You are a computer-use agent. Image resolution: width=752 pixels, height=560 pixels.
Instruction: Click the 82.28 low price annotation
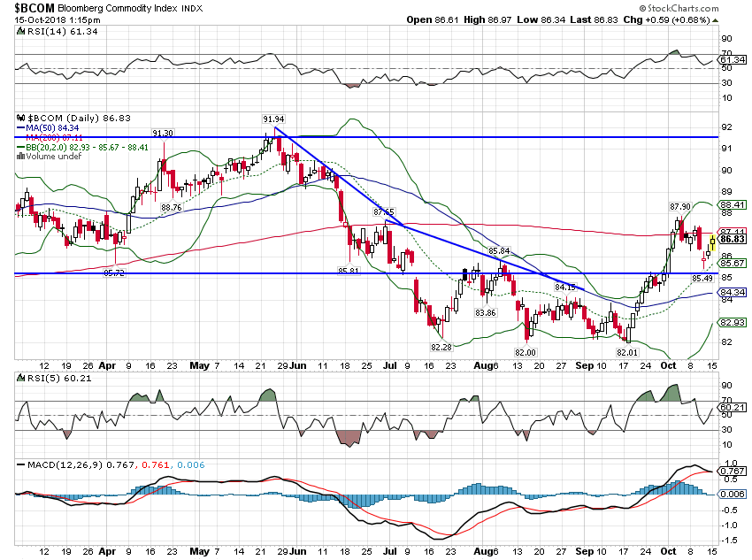tap(441, 347)
